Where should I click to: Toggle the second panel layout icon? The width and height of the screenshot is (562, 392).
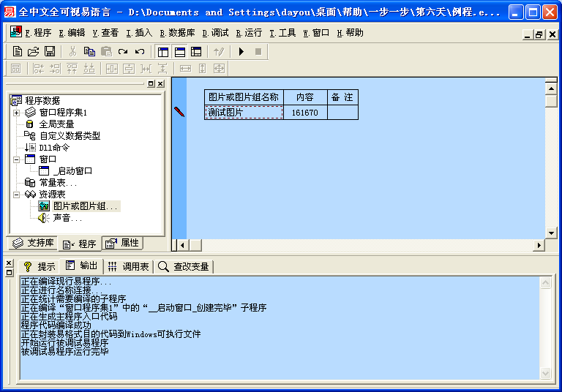tap(180, 52)
